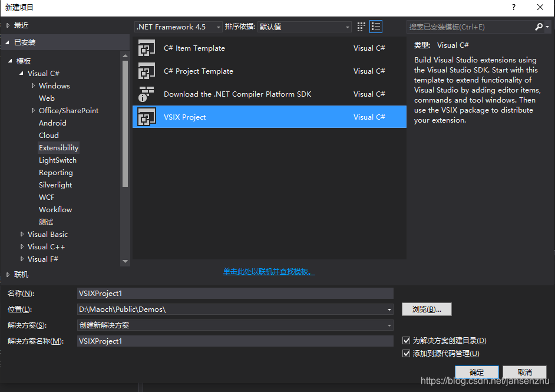Open the .NET Framework 4.5 dropdown

179,27
